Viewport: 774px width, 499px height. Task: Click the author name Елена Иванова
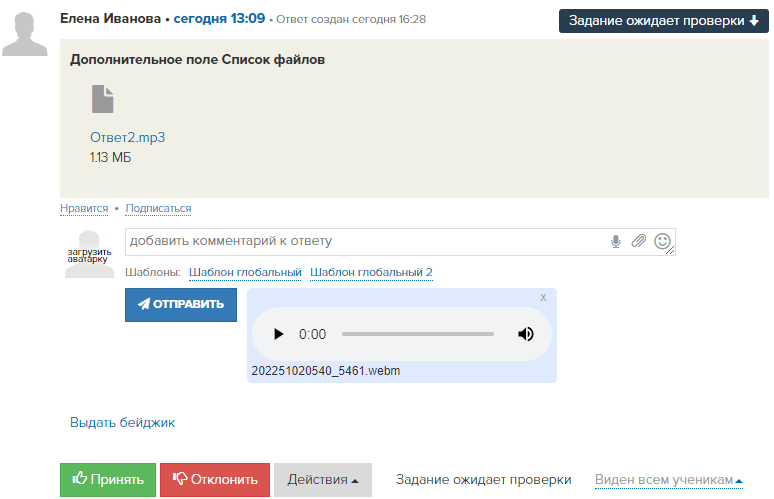[111, 19]
